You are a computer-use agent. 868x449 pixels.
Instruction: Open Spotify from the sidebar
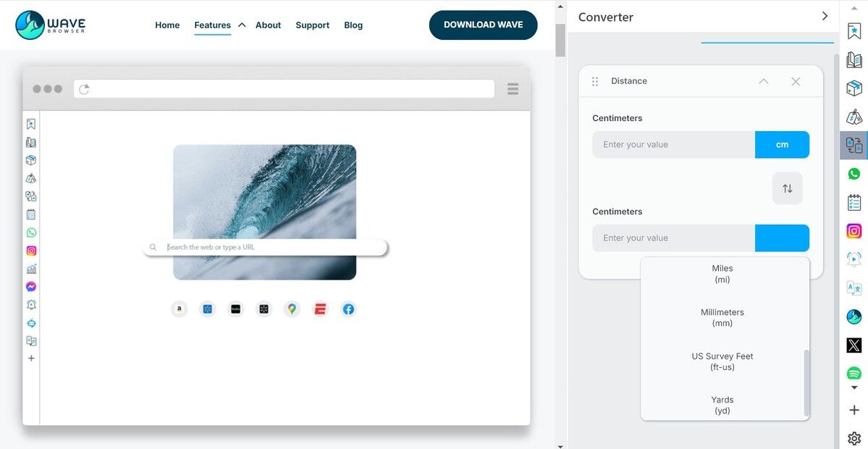pyautogui.click(x=854, y=373)
